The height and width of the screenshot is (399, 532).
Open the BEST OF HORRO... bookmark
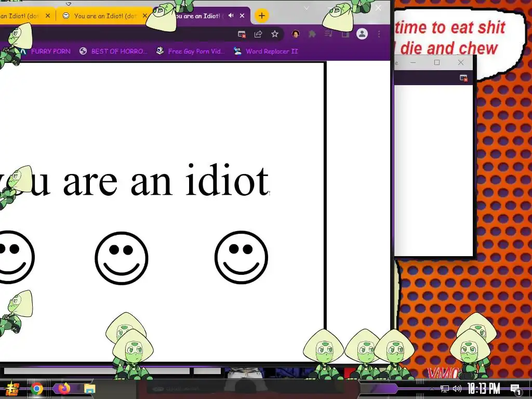pyautogui.click(x=114, y=51)
